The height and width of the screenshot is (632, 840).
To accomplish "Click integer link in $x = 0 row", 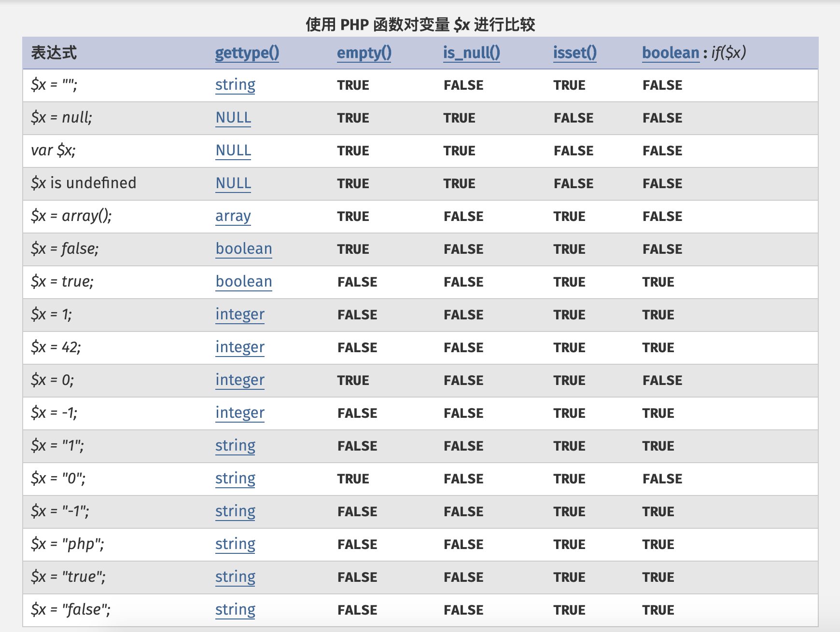I will (240, 380).
